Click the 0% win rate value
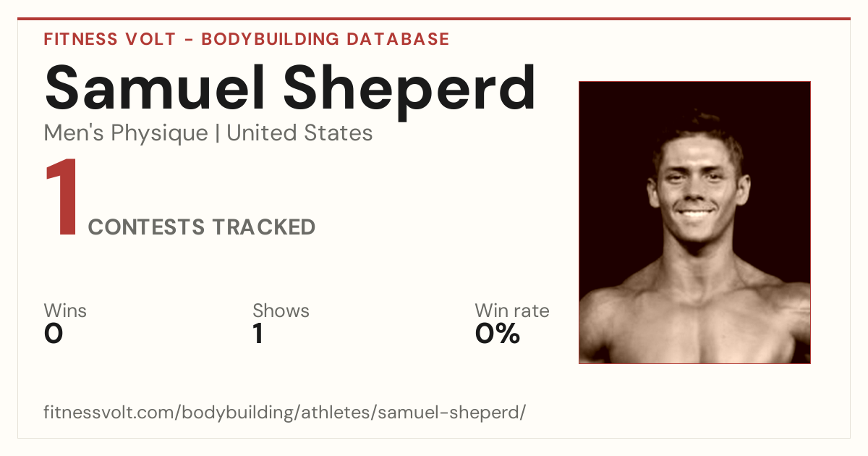The image size is (868, 456). coord(498,334)
